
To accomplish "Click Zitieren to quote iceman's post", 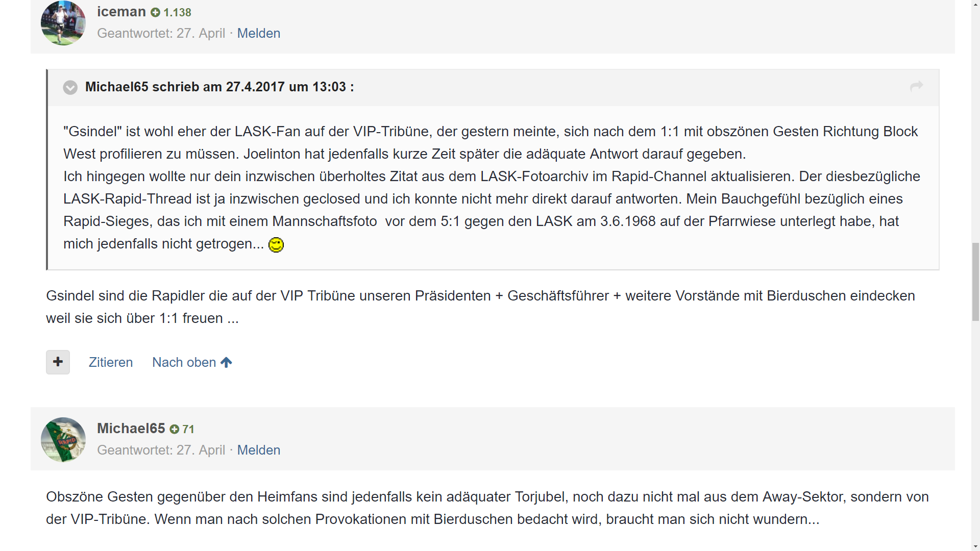I will coord(111,362).
